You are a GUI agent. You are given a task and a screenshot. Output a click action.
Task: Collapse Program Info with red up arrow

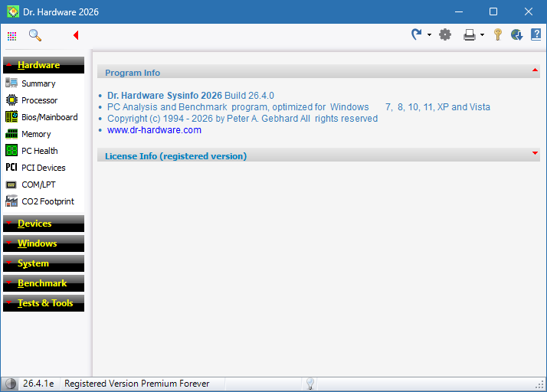pos(535,70)
